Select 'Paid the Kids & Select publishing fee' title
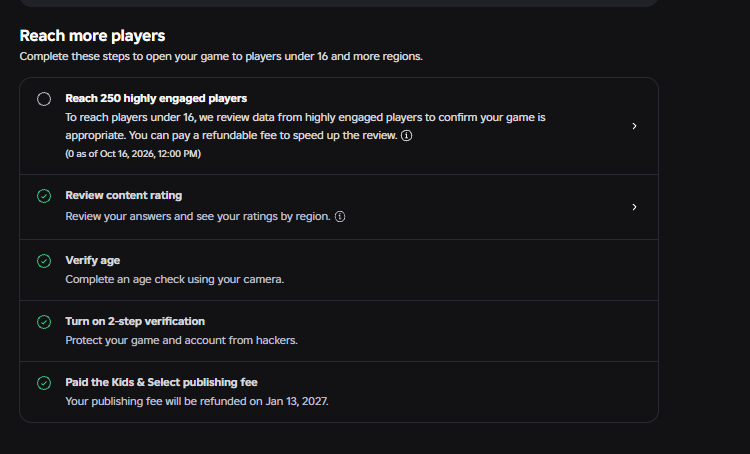This screenshot has height=454, width=750. 161,382
